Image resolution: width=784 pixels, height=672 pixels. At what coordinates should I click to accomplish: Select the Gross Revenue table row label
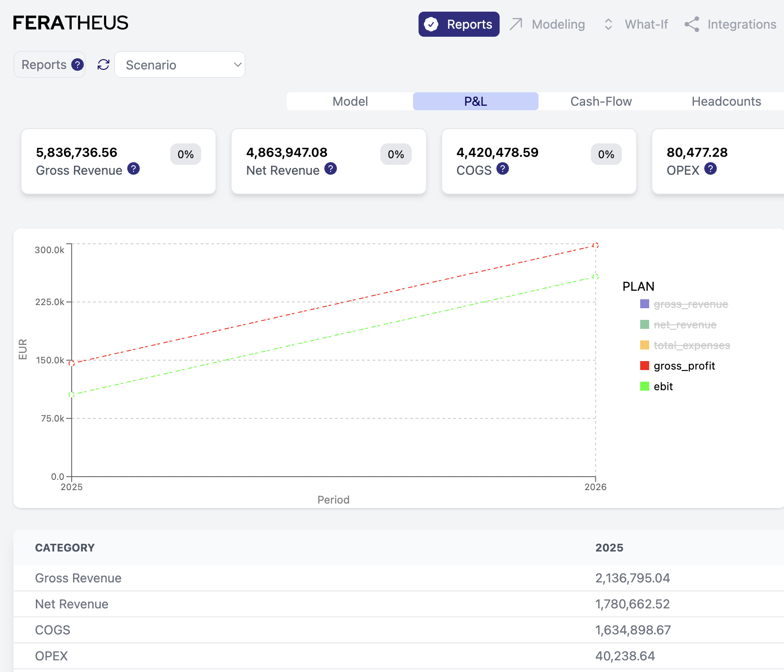click(78, 578)
